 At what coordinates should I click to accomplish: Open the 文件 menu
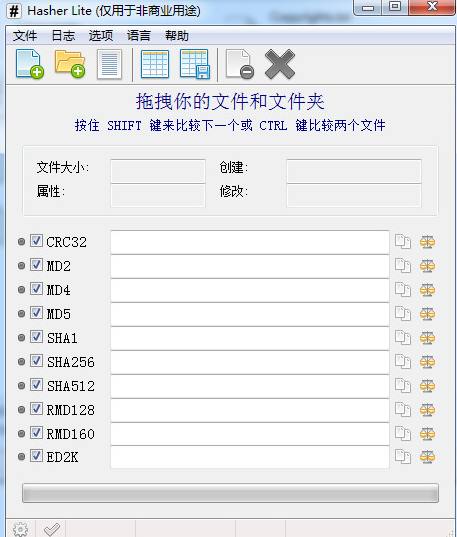point(25,36)
